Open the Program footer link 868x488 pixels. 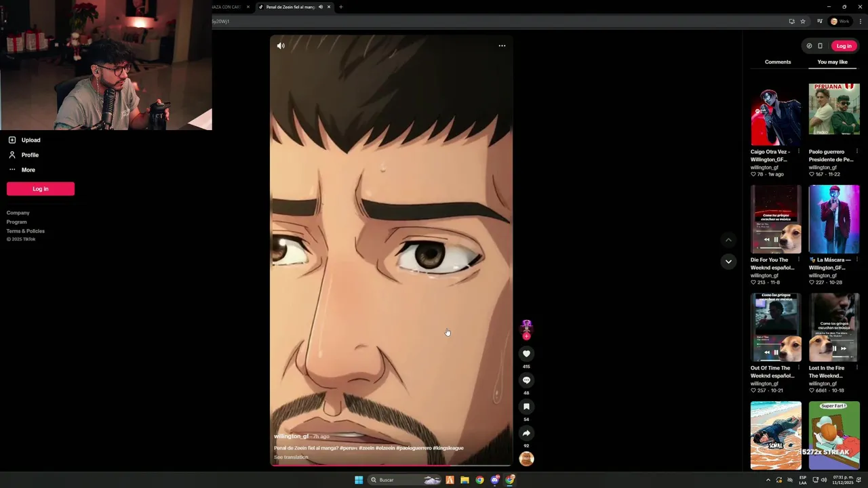tap(17, 222)
